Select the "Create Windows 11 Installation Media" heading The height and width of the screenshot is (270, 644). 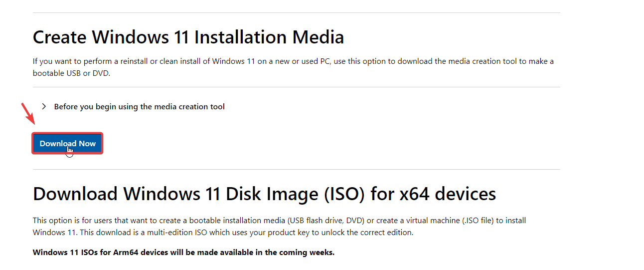pos(188,37)
